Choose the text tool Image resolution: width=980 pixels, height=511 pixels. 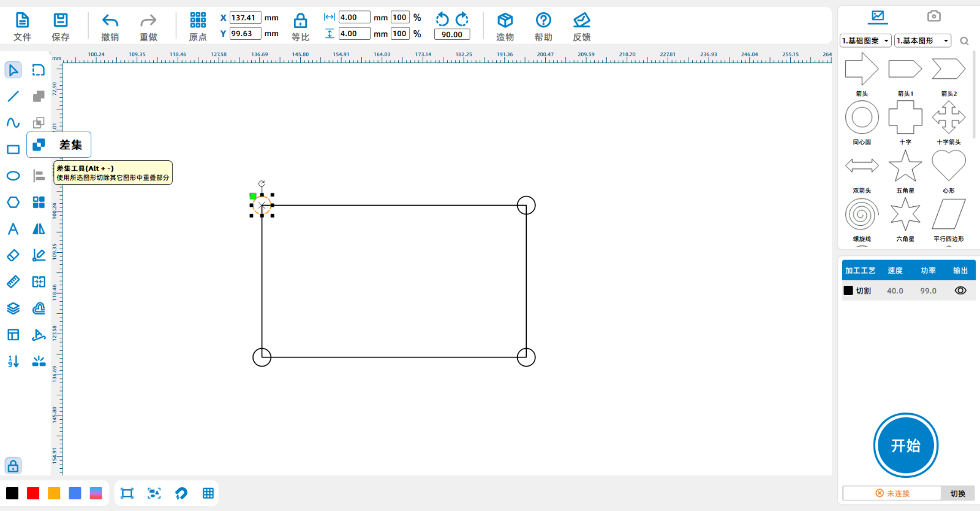click(x=13, y=229)
